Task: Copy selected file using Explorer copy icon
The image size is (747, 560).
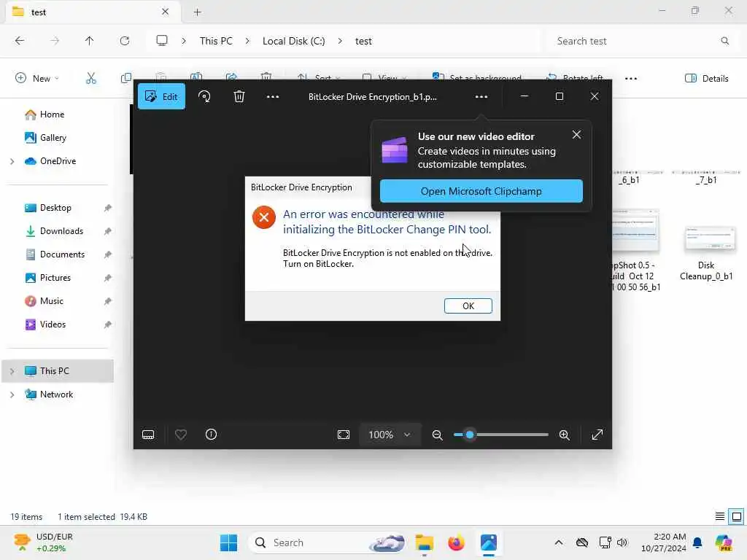Action: coord(126,79)
